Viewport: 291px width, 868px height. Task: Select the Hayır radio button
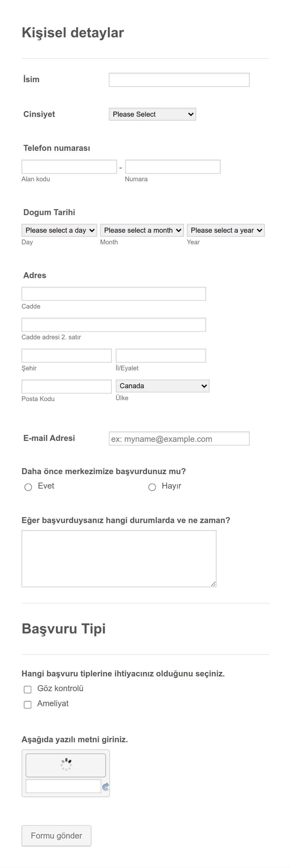152,487
